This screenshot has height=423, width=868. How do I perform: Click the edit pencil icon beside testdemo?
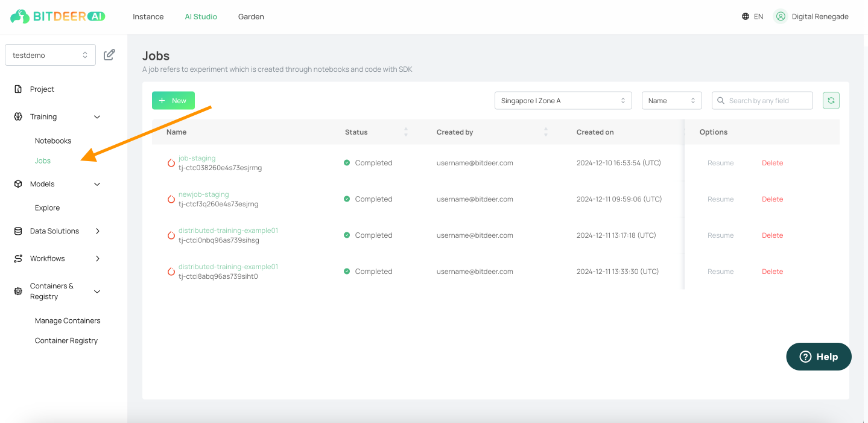[109, 55]
